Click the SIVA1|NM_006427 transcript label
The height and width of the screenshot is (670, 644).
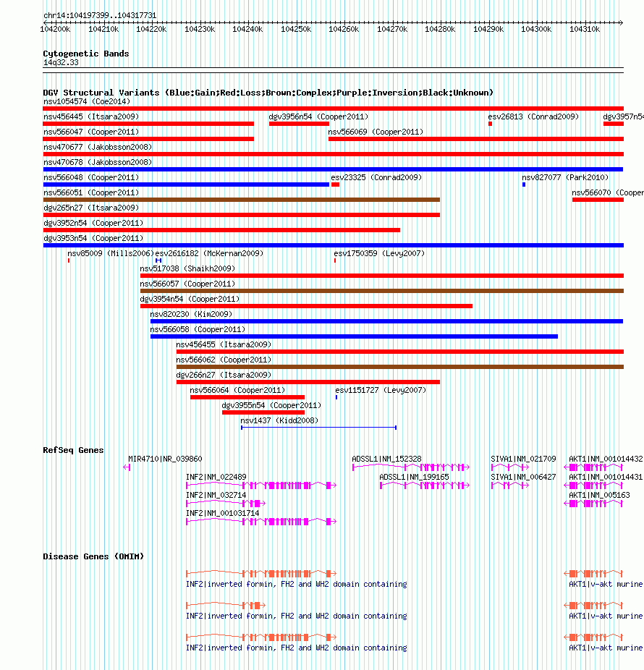point(523,477)
